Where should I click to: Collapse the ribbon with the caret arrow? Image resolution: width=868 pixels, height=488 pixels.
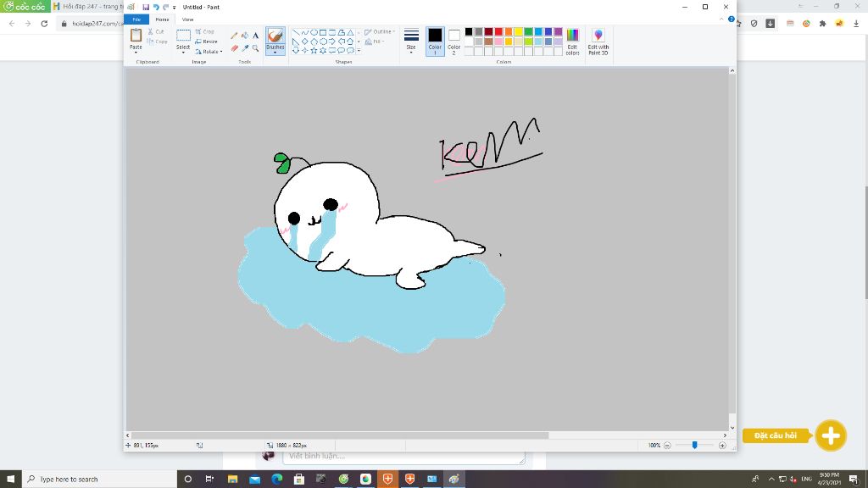[x=721, y=19]
